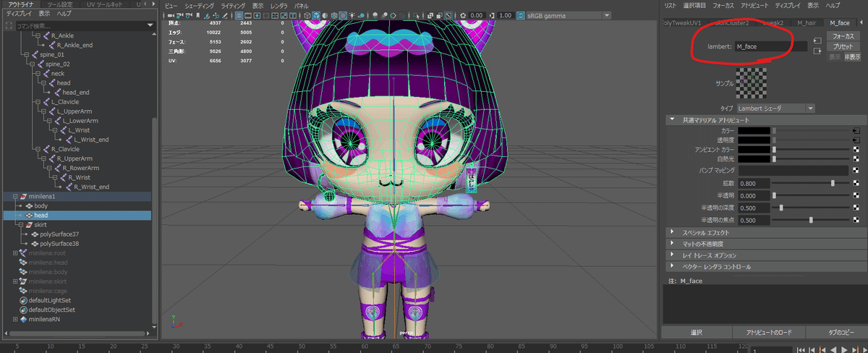Click the select camera icon
868x353 pixels.
pyautogui.click(x=171, y=15)
